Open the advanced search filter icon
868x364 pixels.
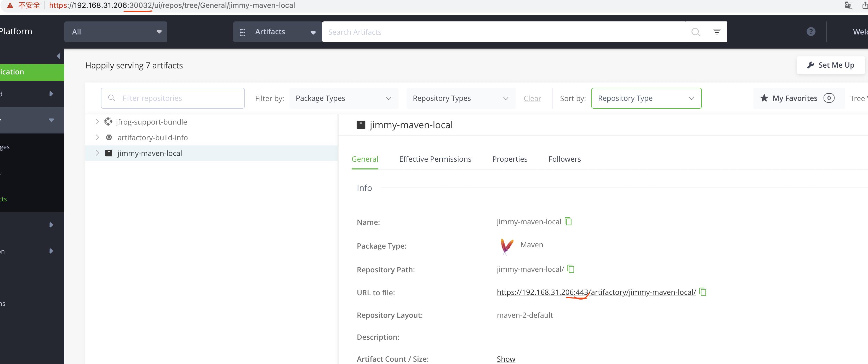tap(717, 32)
